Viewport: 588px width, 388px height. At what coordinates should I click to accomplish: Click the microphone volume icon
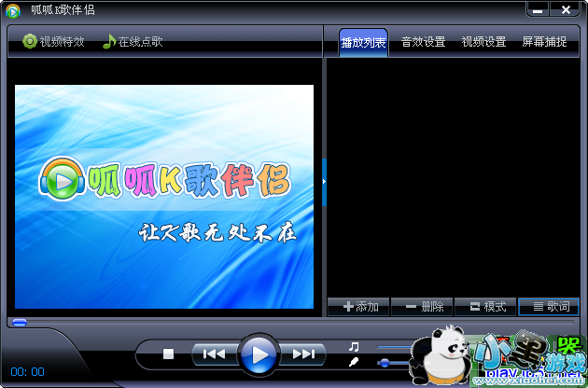point(353,362)
